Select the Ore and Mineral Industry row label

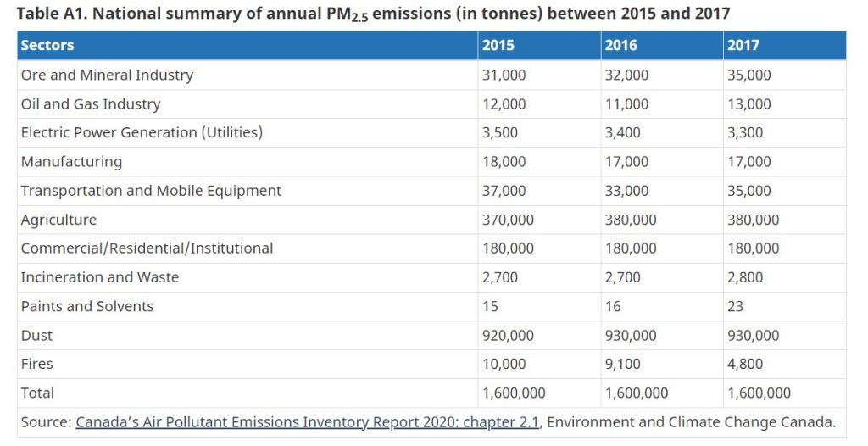coord(107,75)
